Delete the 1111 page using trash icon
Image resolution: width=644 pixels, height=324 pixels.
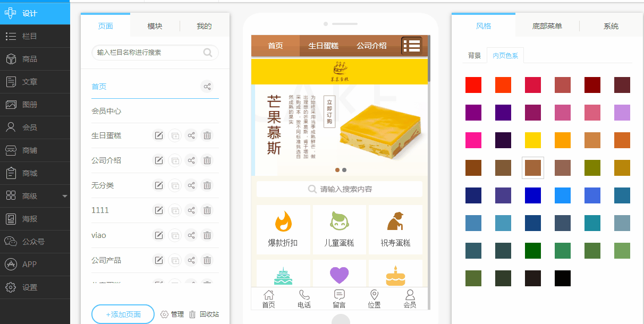click(x=208, y=210)
